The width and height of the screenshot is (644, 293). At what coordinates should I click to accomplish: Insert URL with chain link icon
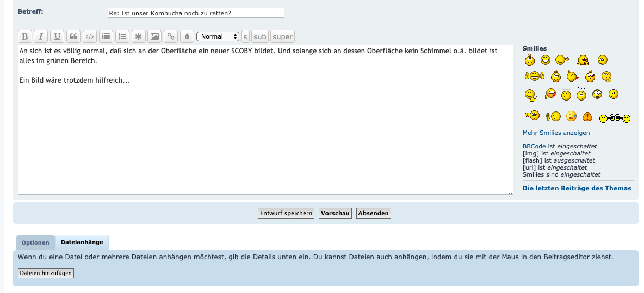pos(171,36)
